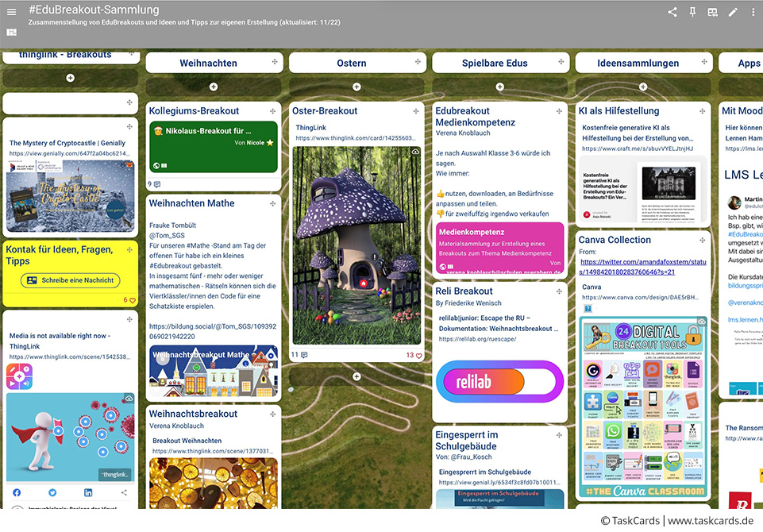Click move handle on Oster-Breakout card
Image resolution: width=763 pixels, height=532 pixels.
pyautogui.click(x=415, y=111)
